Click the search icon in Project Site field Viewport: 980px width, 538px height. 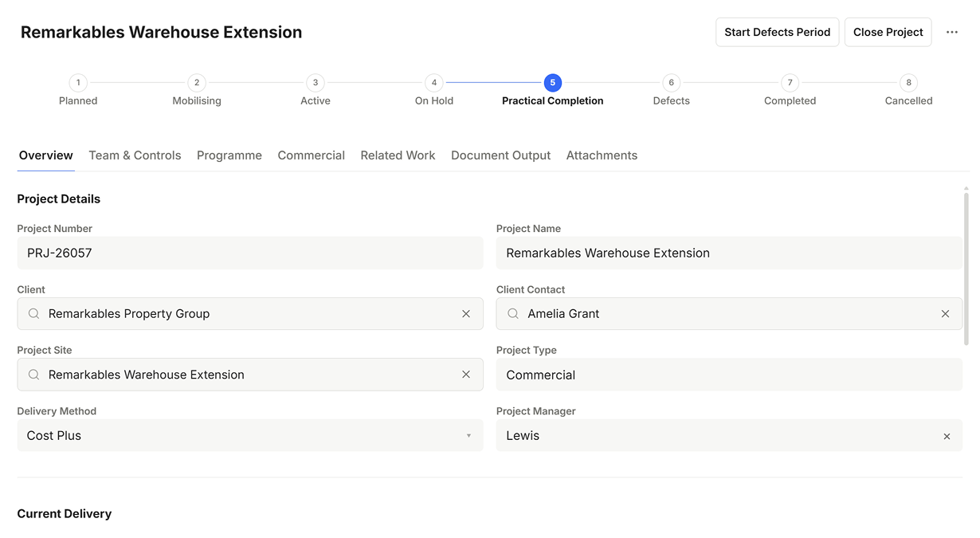[x=34, y=375]
